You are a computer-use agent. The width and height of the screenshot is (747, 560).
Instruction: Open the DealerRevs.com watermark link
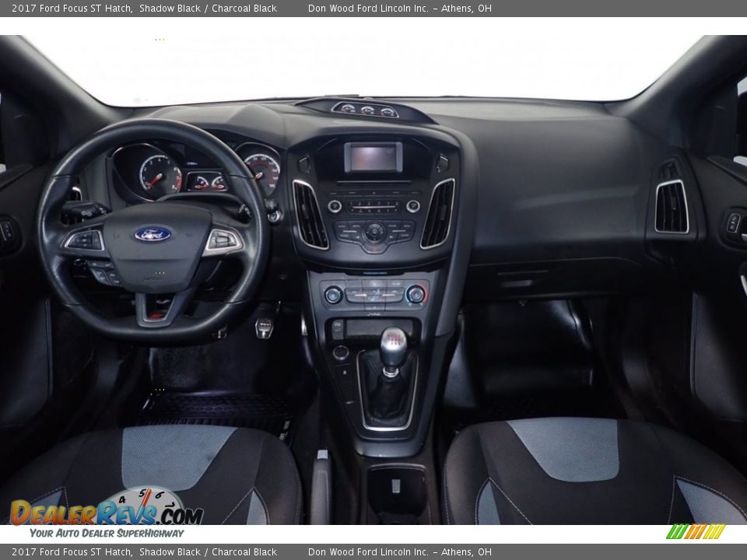105,513
